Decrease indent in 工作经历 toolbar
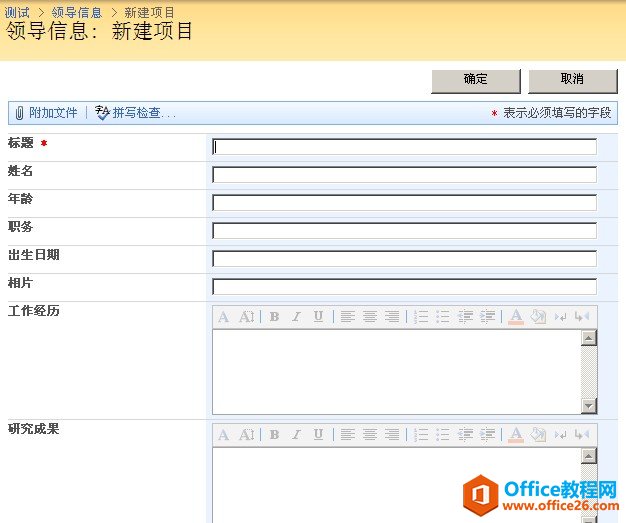 pos(465,317)
